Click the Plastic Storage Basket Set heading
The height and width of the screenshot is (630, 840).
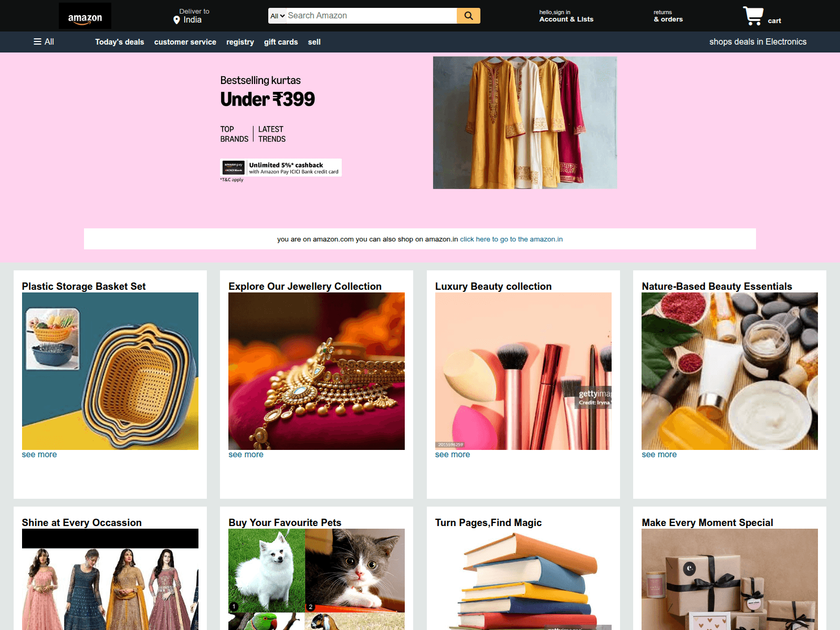coord(84,286)
